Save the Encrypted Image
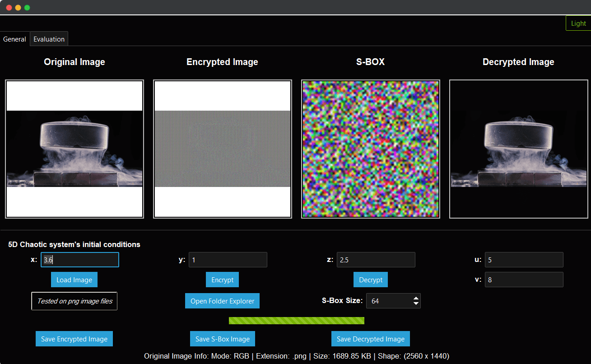591x364 pixels. coord(74,339)
